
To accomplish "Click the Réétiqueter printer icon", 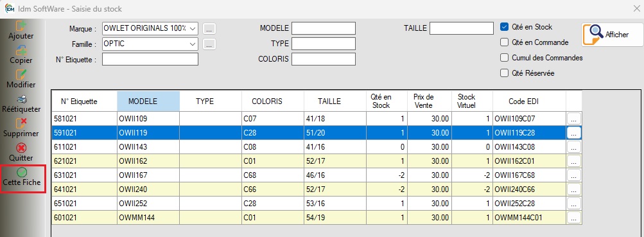I will click(21, 100).
